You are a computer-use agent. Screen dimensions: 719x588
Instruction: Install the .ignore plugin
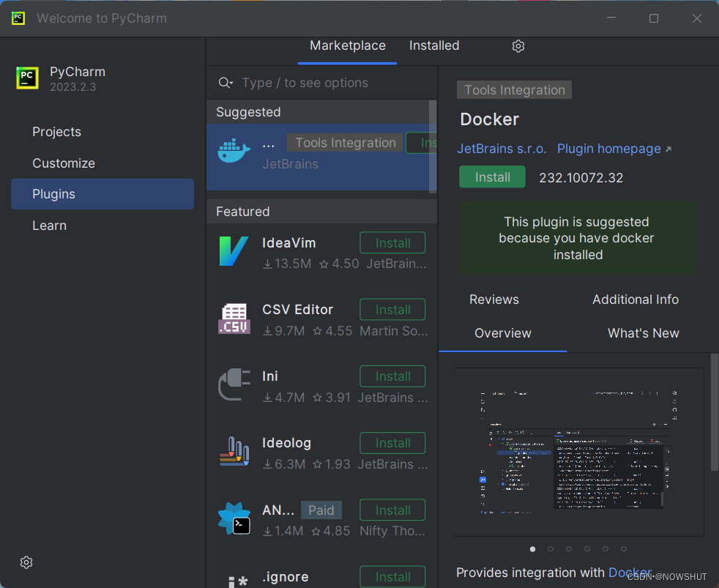pyautogui.click(x=392, y=576)
